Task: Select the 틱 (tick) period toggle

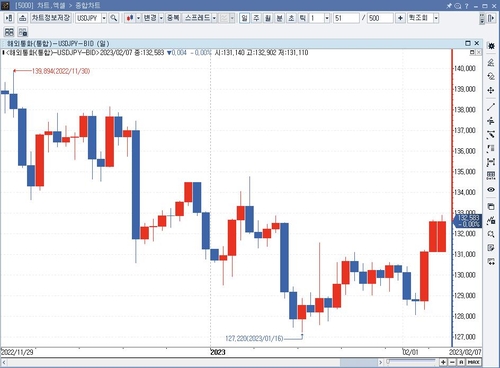Action: (302, 18)
